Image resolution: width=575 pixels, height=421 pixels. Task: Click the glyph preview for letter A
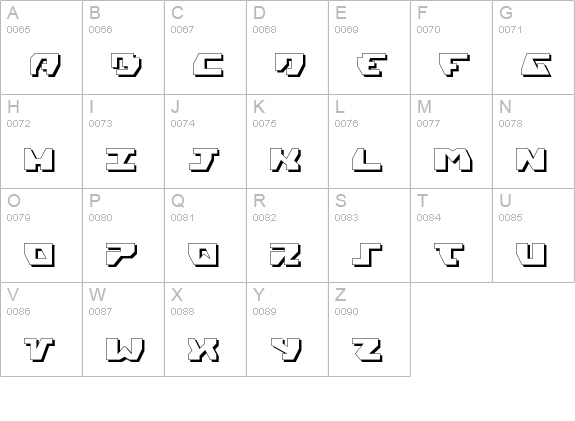(x=45, y=65)
